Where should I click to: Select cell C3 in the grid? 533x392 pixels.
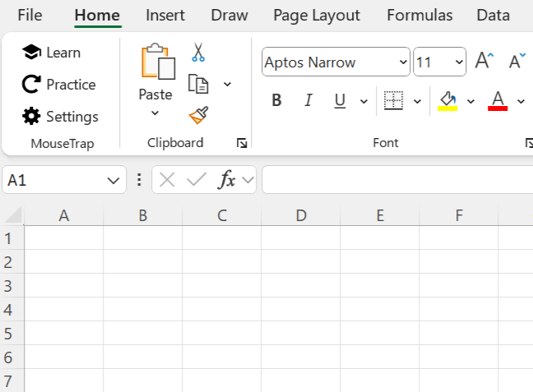(222, 285)
